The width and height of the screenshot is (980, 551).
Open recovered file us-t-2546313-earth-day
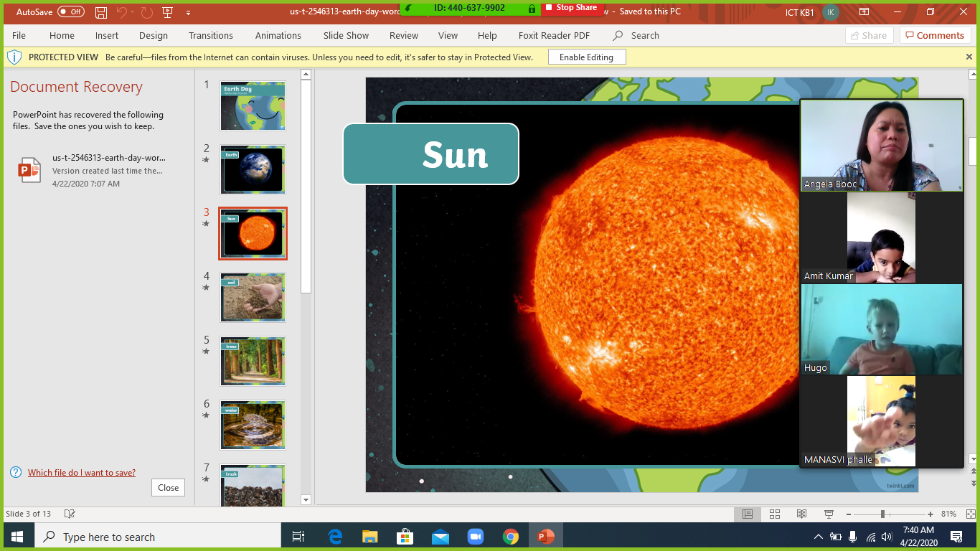tap(97, 170)
